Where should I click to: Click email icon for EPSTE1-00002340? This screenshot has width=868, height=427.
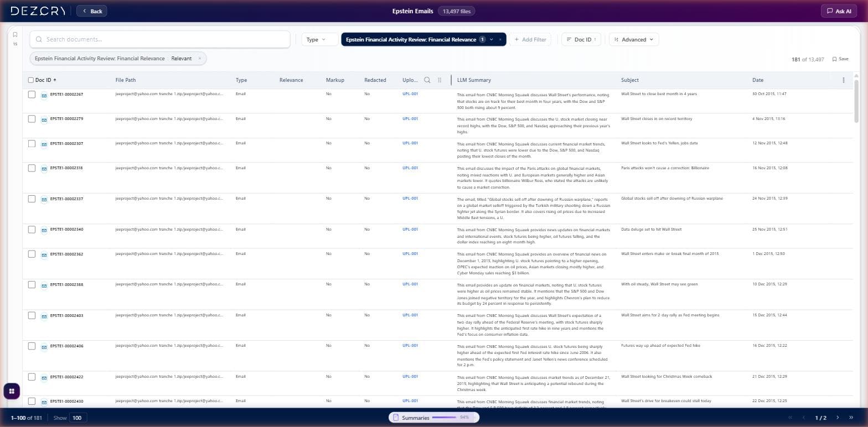(44, 230)
